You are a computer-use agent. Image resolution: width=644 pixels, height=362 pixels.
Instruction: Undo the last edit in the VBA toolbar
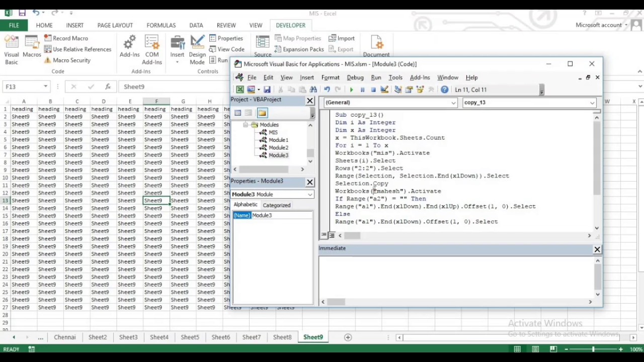click(327, 89)
